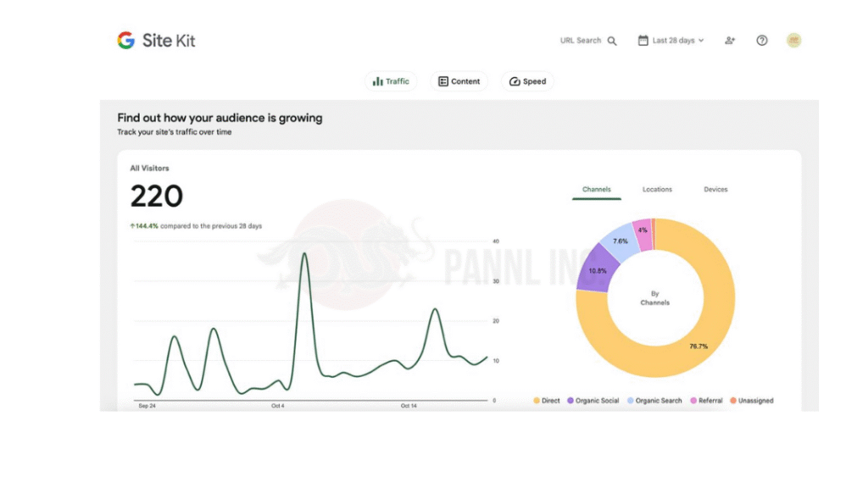Toggle the Organic Social legend item

click(x=593, y=401)
